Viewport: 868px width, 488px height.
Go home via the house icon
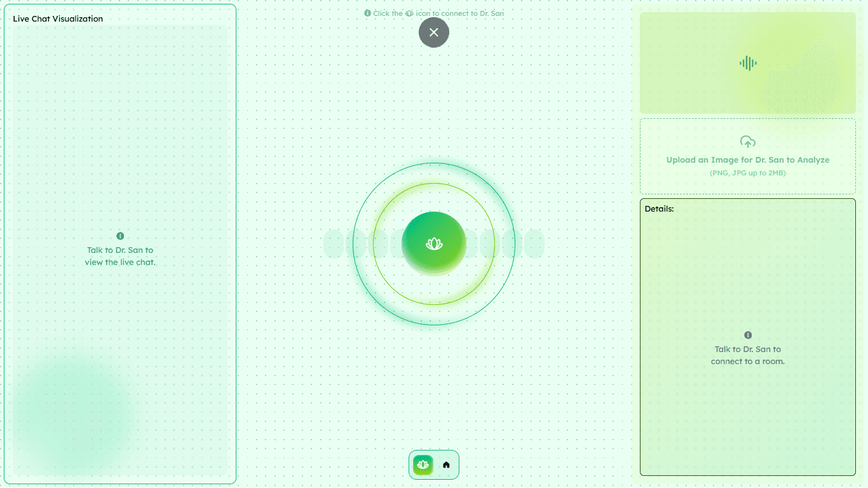446,465
